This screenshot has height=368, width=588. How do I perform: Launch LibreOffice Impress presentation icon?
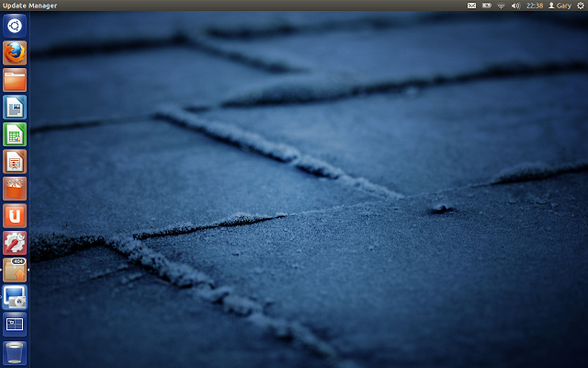point(15,162)
